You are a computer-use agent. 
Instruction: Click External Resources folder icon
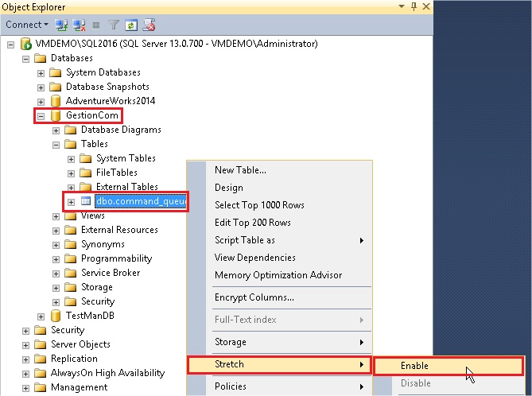[70, 230]
